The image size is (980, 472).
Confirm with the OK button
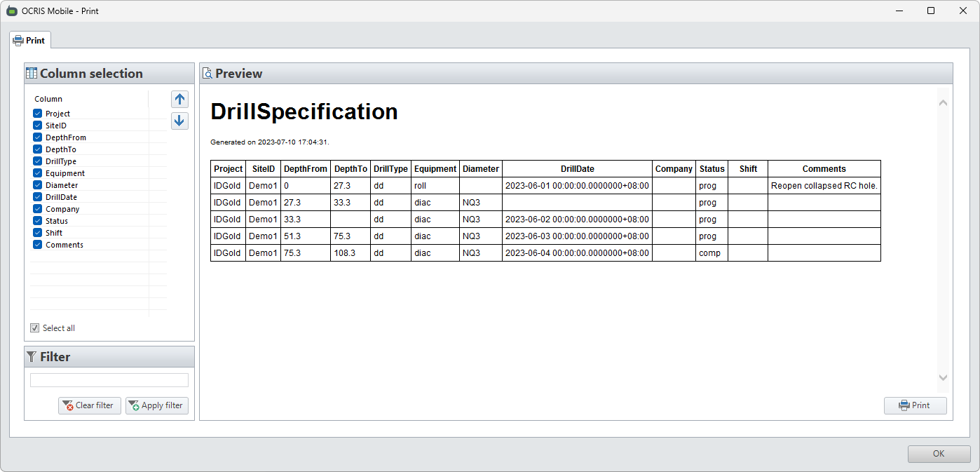click(939, 454)
